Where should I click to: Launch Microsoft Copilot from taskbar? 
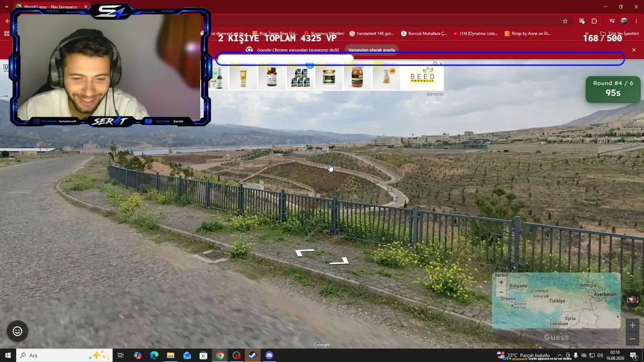click(138, 355)
